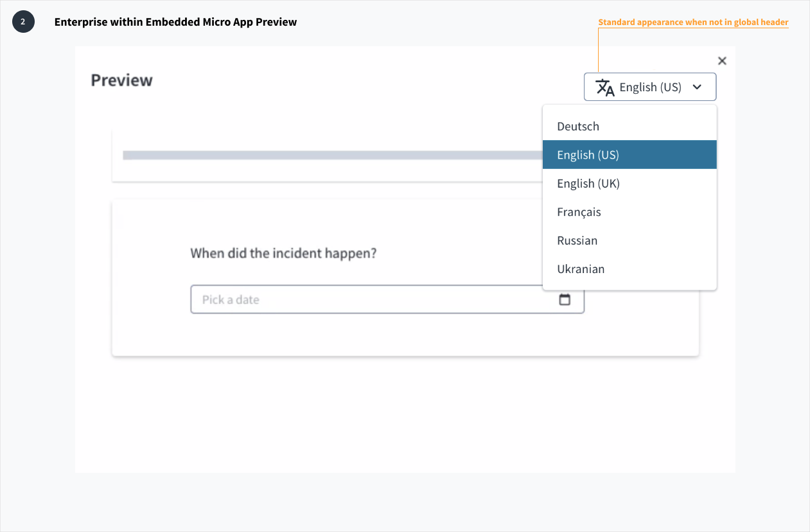
Task: Choose Ukranian in the language menu
Action: pyautogui.click(x=581, y=269)
